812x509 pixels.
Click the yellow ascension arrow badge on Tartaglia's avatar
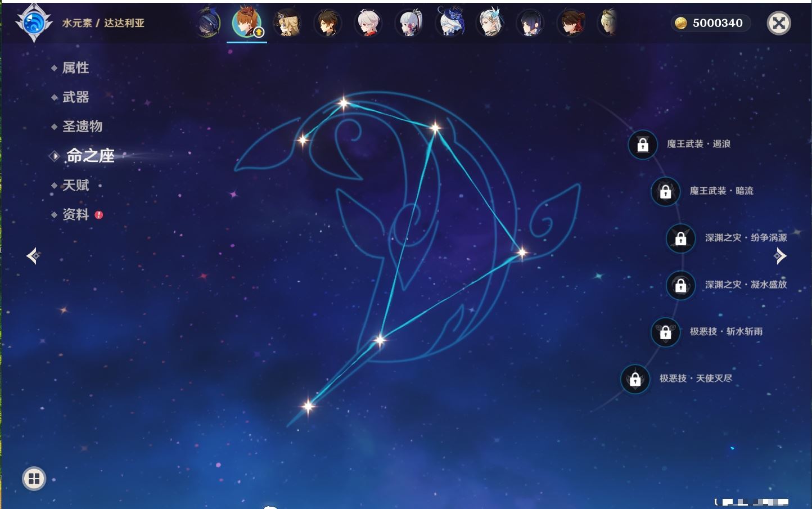pos(259,33)
